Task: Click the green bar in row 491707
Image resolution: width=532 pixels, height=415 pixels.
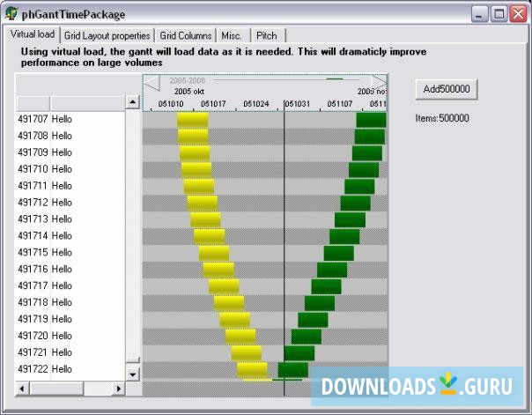Action: tap(371, 120)
